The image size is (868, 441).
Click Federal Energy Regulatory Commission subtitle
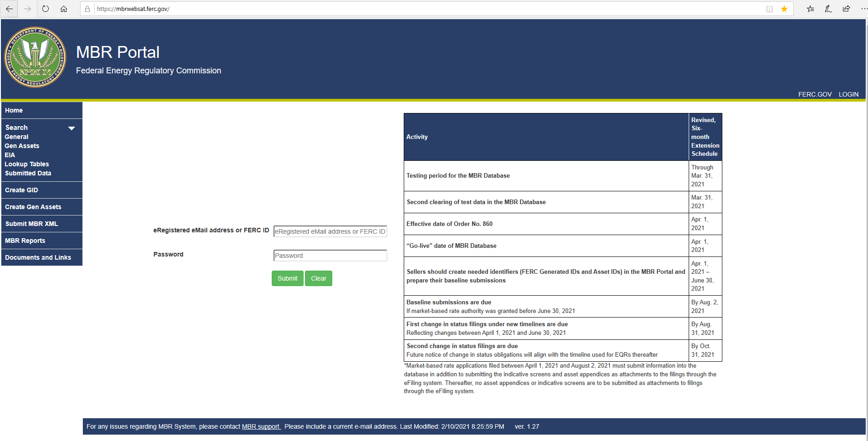click(x=148, y=71)
